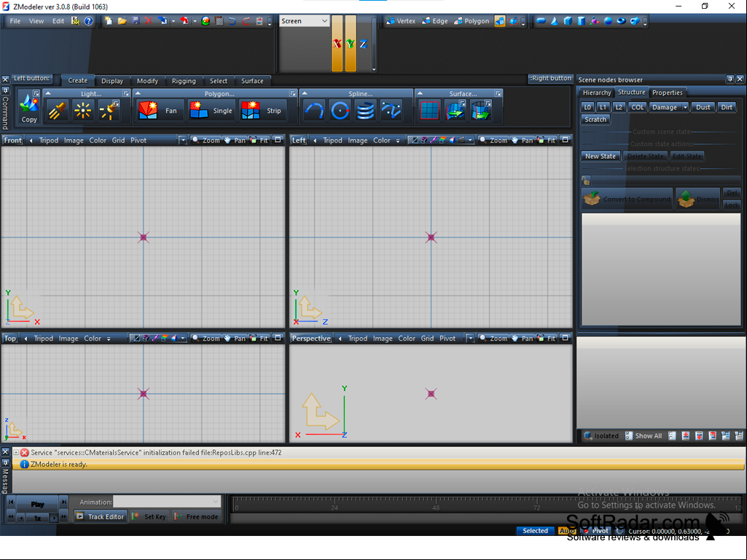The image size is (747, 560).
Task: Open the Screen coordinate system dropdown
Action: coord(304,21)
